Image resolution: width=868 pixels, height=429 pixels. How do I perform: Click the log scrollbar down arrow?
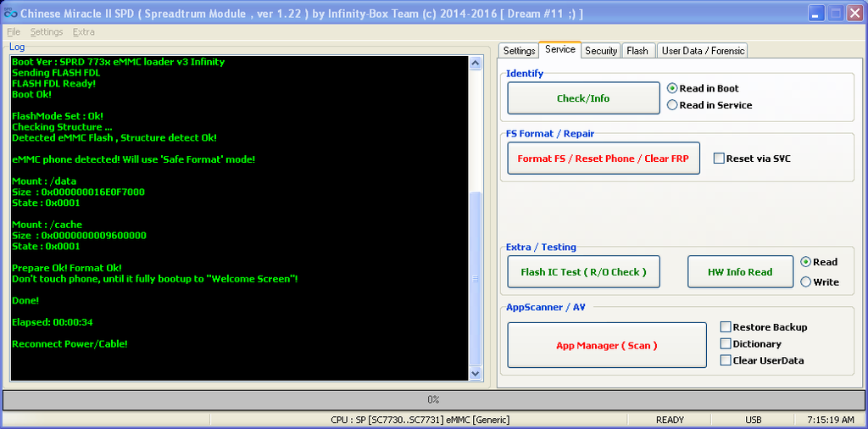click(x=475, y=374)
